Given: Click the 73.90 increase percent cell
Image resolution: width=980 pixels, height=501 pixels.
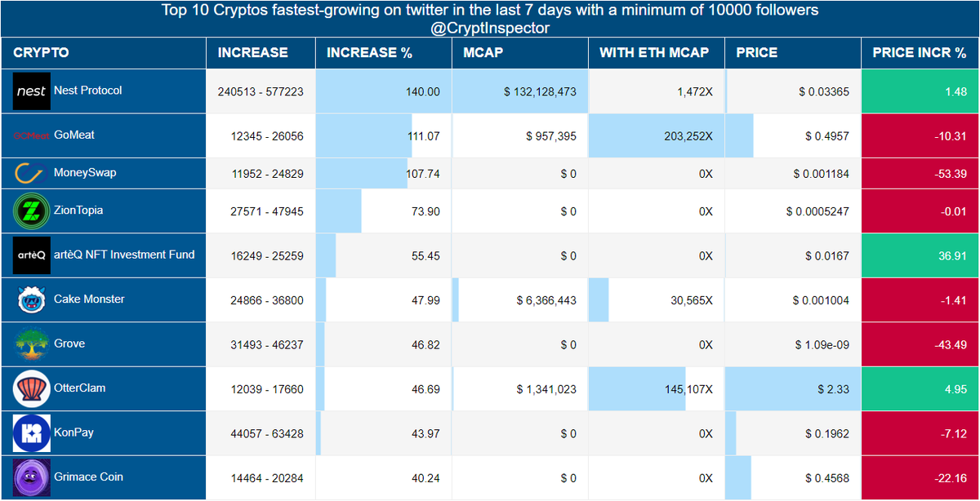Looking at the screenshot, I should click(x=384, y=211).
